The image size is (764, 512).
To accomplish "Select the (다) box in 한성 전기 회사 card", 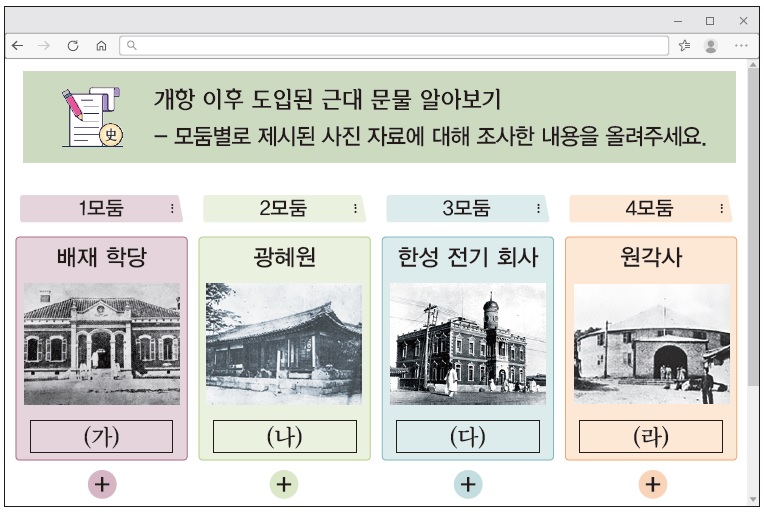I will pyautogui.click(x=468, y=436).
